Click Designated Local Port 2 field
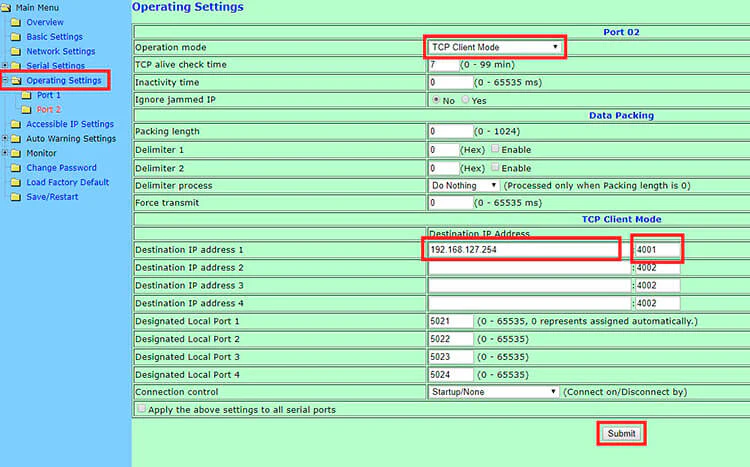The height and width of the screenshot is (467, 750). click(451, 339)
